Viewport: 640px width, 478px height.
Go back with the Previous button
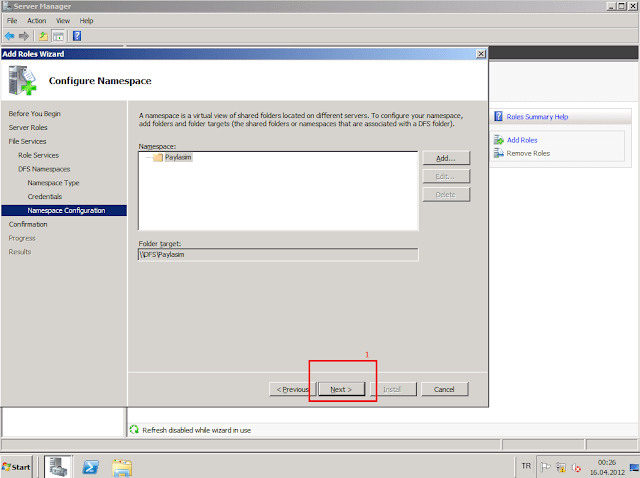292,389
